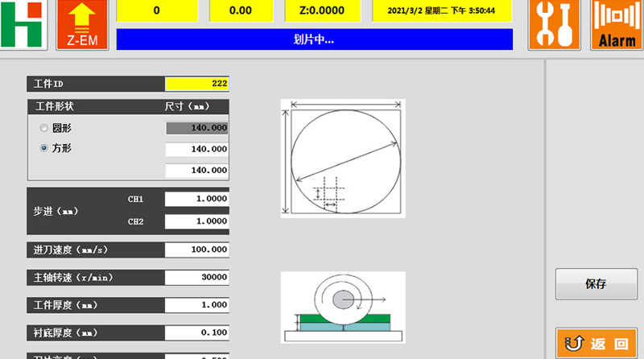644x359 pixels.
Task: Open the wrench and screwdriver tools icon
Action: [x=554, y=25]
